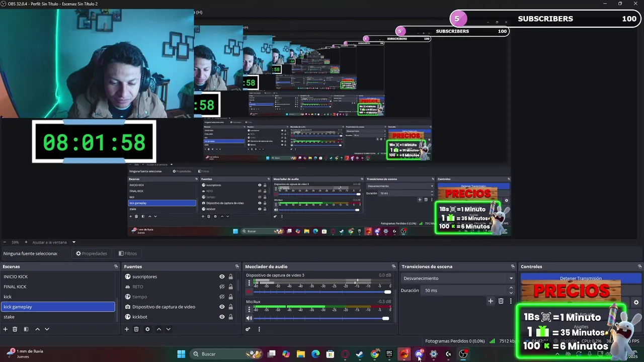
Task: Undock the Transiciones de escena panel
Action: click(513, 266)
